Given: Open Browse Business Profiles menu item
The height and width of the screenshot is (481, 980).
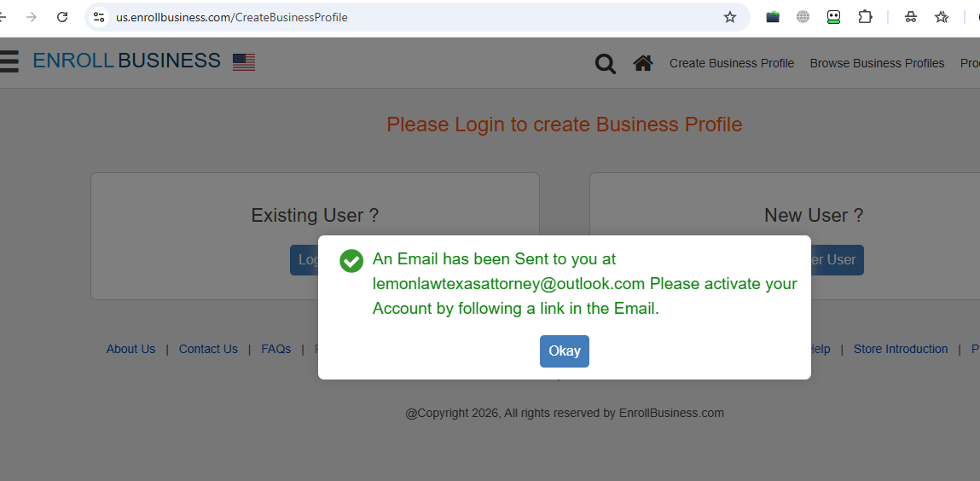Looking at the screenshot, I should 877,63.
